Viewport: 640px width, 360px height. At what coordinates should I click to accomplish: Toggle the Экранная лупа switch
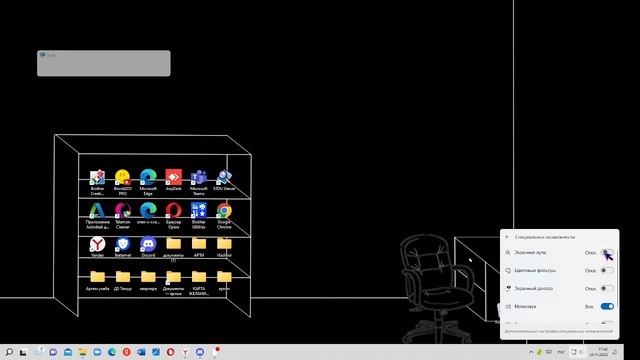(607, 253)
